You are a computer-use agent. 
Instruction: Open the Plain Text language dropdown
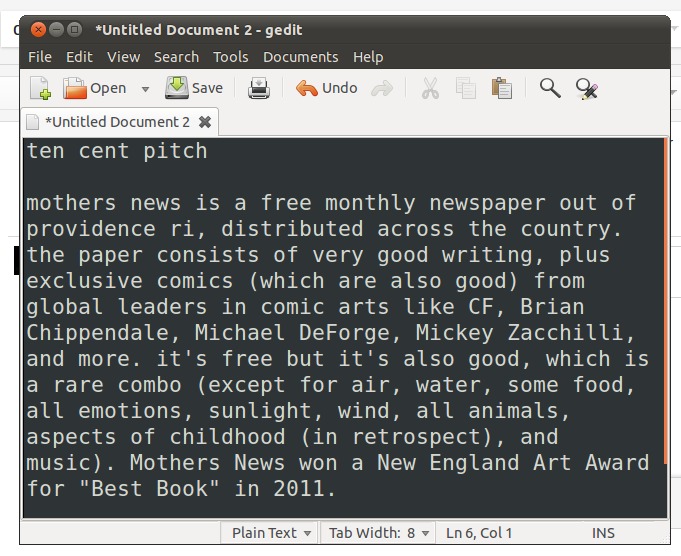point(271,533)
